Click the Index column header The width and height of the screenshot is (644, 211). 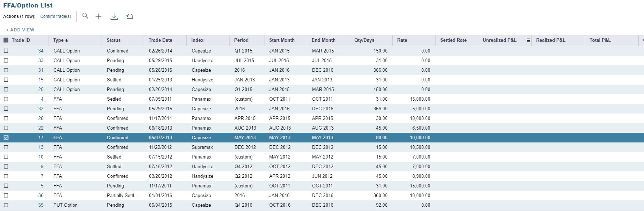click(x=197, y=40)
